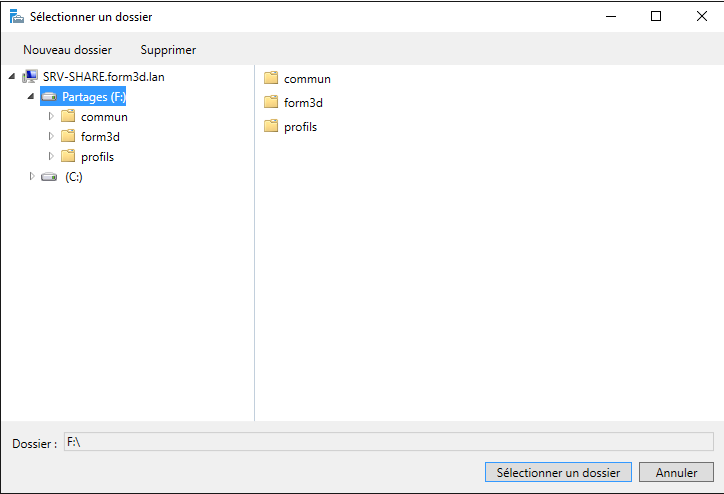
Task: Close the Sélectionner un dossier window
Action: [x=701, y=16]
